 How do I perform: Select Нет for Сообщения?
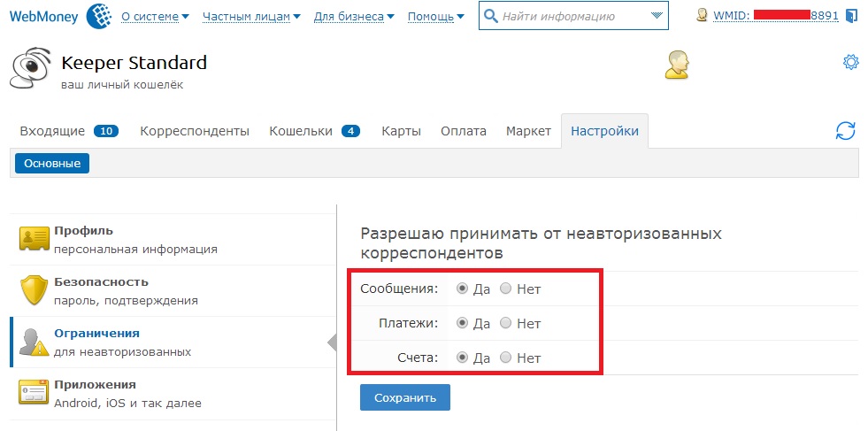coord(505,289)
